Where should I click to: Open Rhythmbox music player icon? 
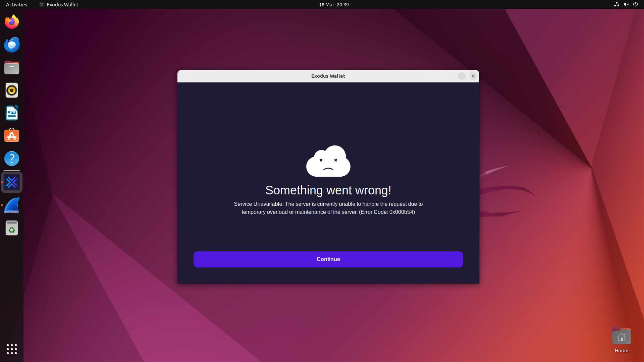coord(12,90)
